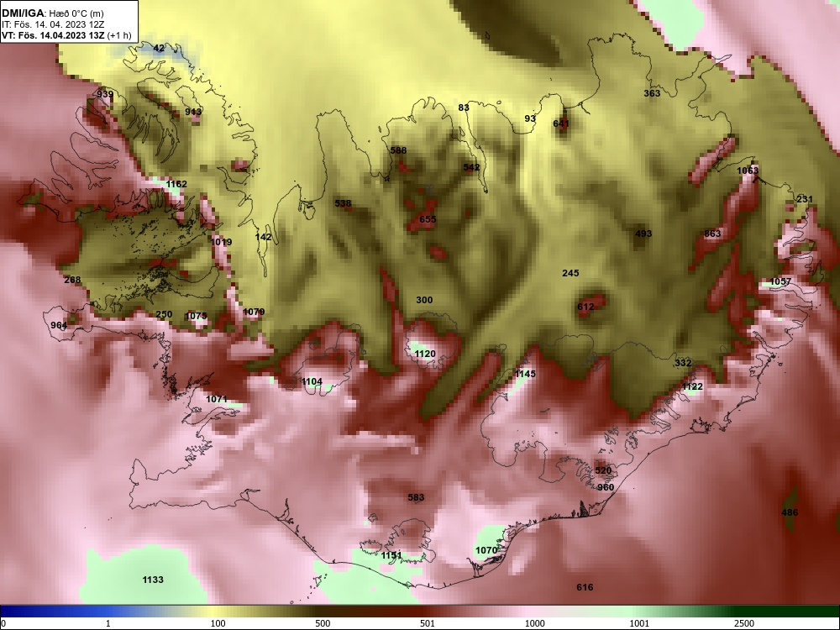Pick the 863 height label
Screen dimensions: 840x630
point(712,234)
